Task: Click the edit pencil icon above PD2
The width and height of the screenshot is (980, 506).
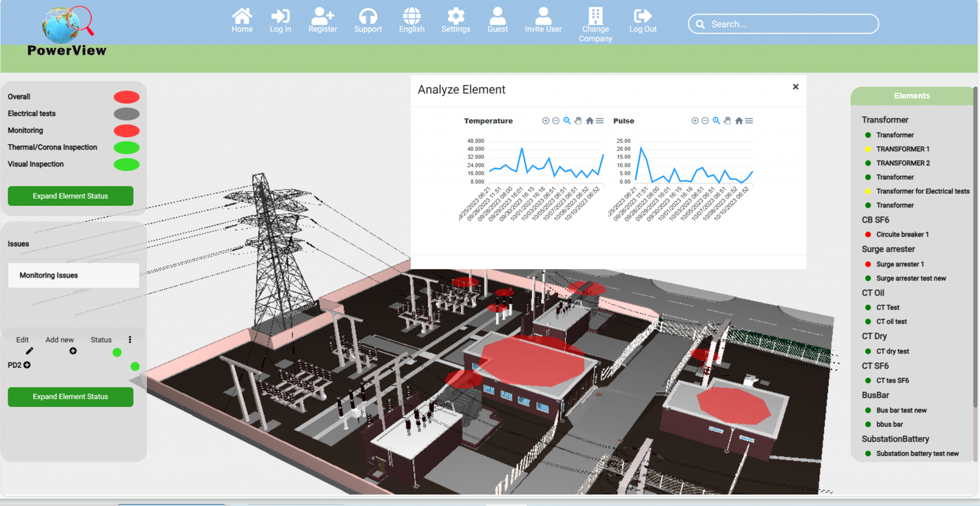Action: click(29, 351)
